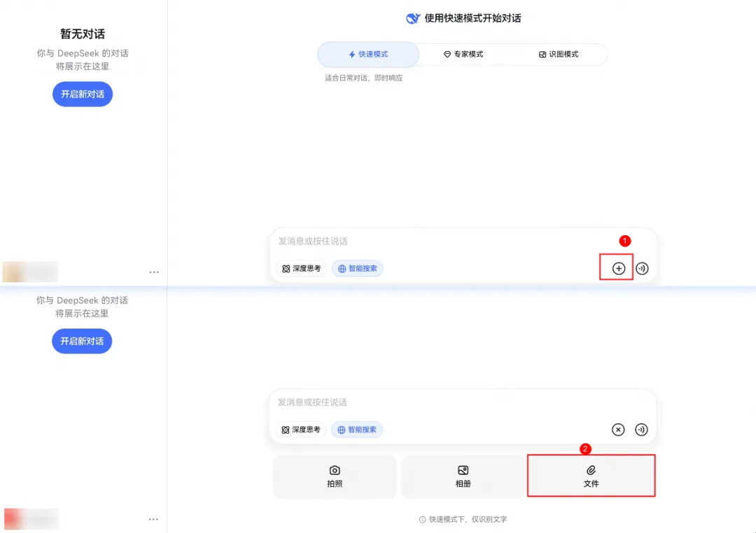Click lower voice input icon

click(x=641, y=430)
